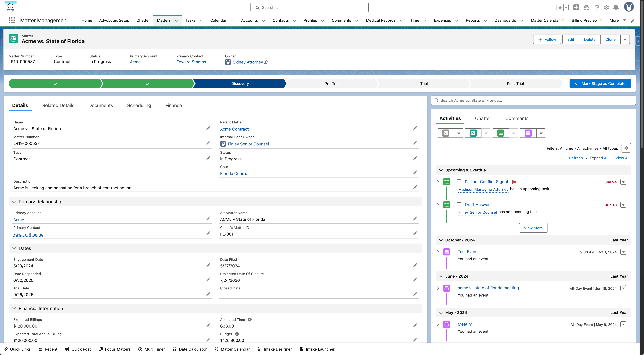
Task: Open the App Launcher grid icon
Action: tap(12, 20)
